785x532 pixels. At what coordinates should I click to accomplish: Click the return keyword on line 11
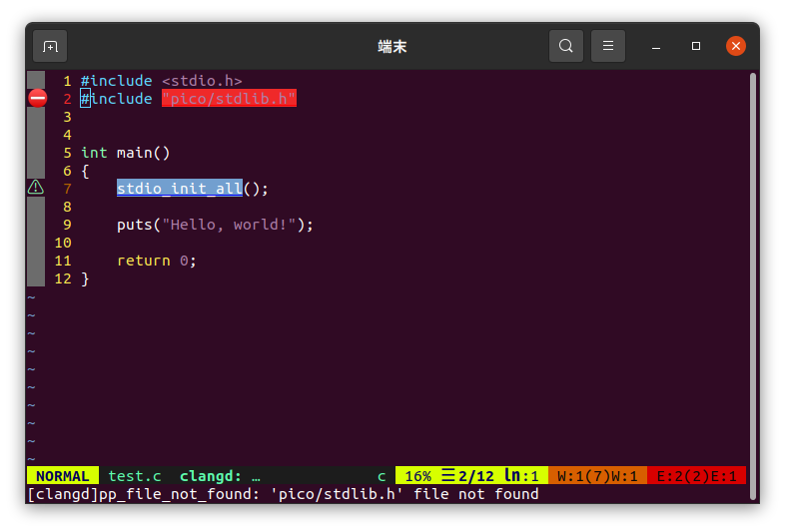tap(143, 261)
